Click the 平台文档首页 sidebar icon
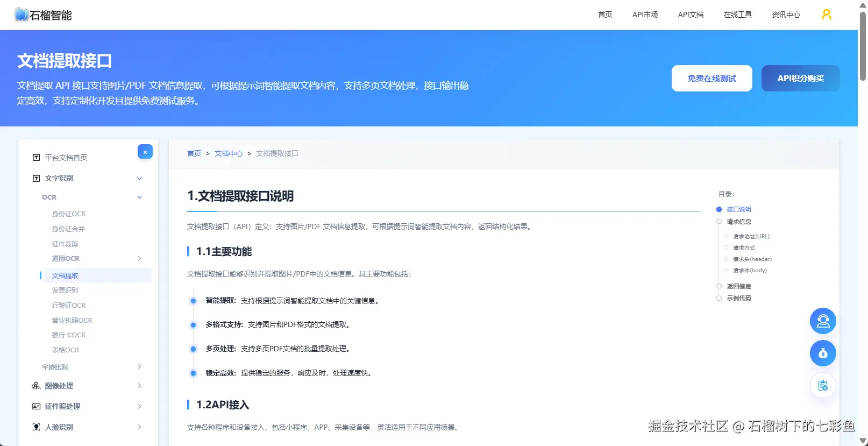Viewport: 868px width, 446px height. (x=36, y=158)
